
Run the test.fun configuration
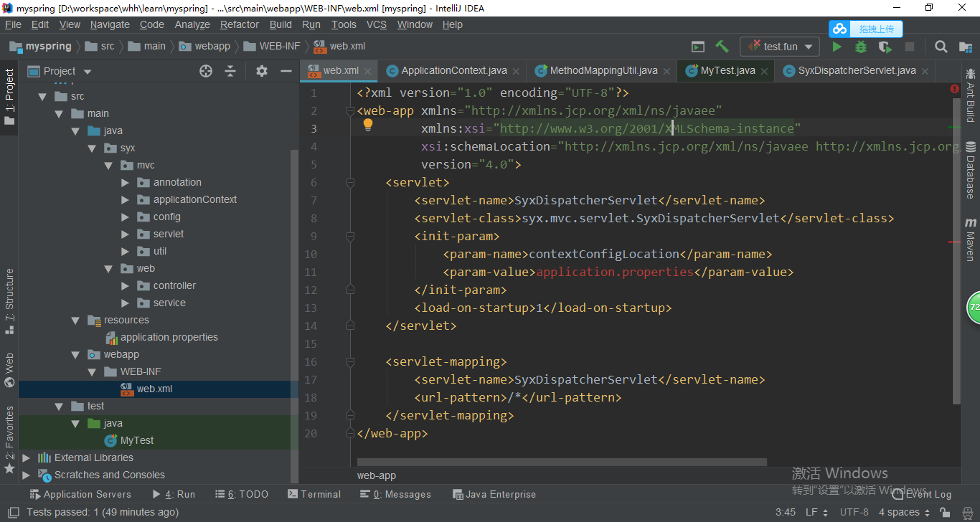[837, 47]
